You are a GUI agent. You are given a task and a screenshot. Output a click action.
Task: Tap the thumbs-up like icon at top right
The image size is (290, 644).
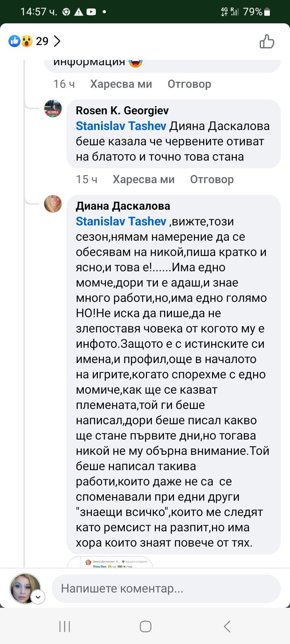pyautogui.click(x=267, y=41)
